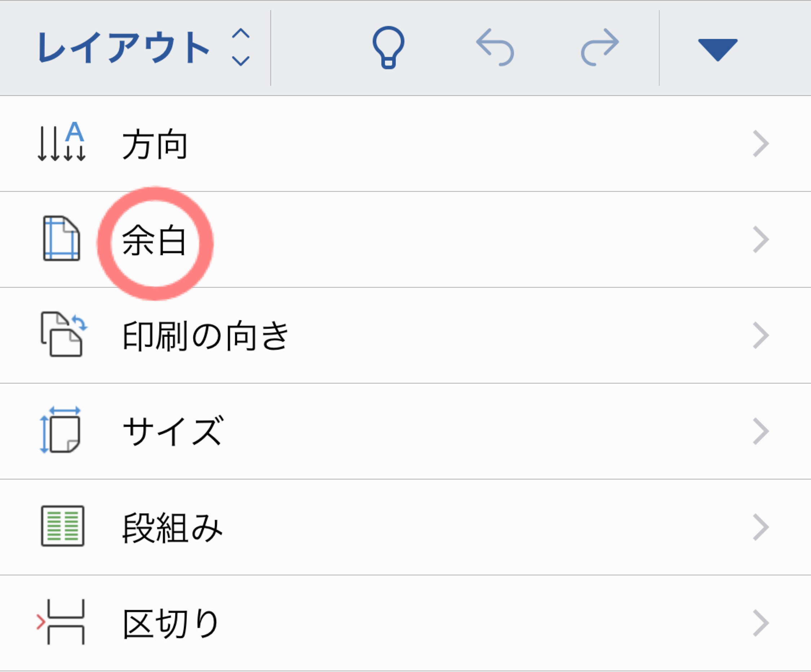Expand the 区切り row chevron

[761, 623]
